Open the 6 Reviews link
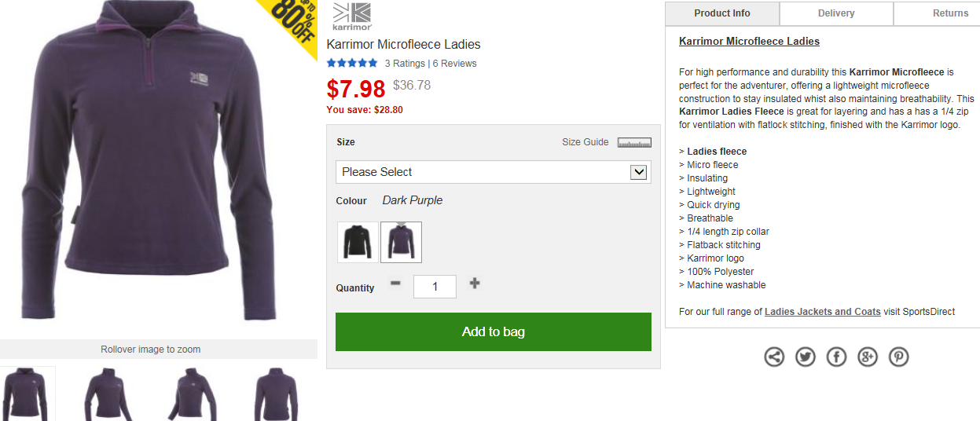 (x=454, y=64)
